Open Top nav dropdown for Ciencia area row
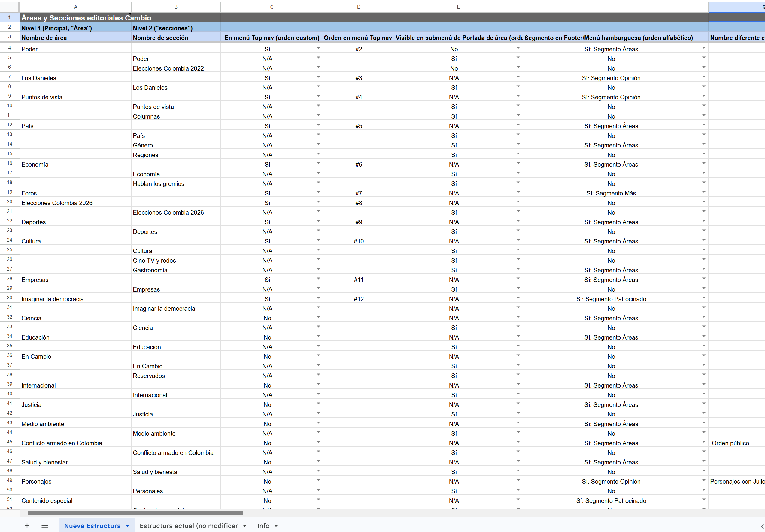 pyautogui.click(x=318, y=317)
